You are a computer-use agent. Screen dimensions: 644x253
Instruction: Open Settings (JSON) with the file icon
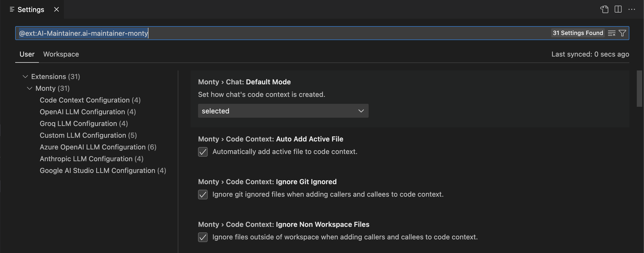pyautogui.click(x=605, y=9)
